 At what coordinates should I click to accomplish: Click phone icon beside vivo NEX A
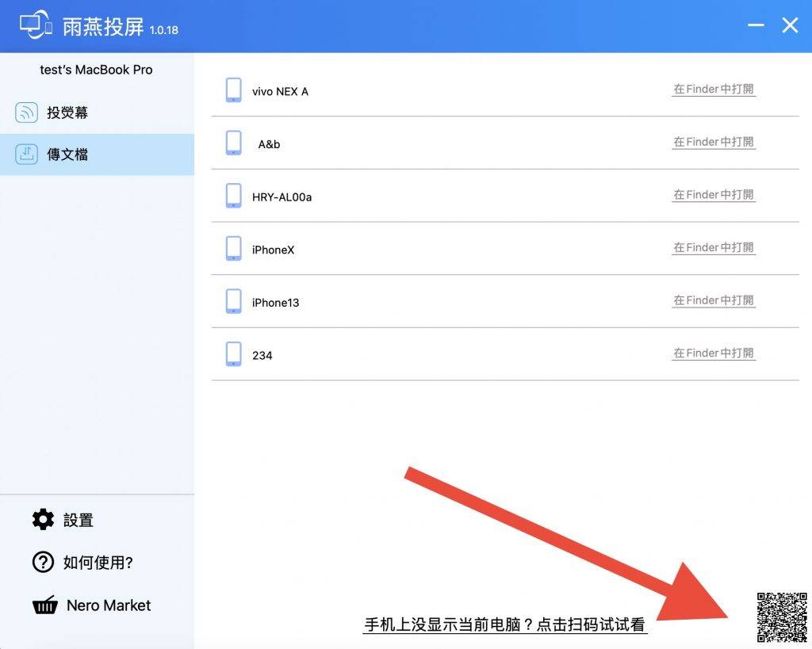(x=234, y=90)
